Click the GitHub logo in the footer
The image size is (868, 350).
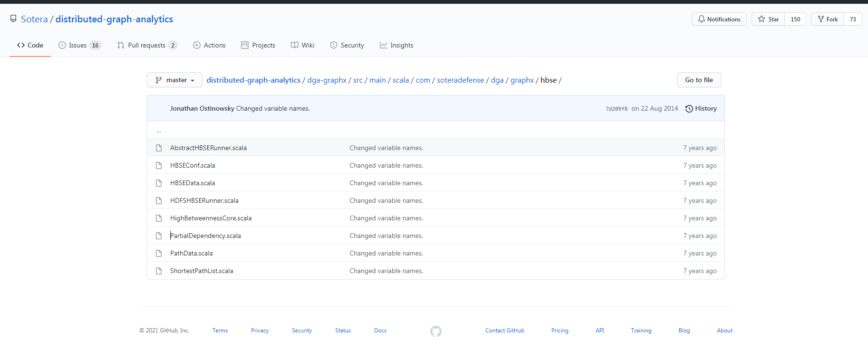click(435, 331)
